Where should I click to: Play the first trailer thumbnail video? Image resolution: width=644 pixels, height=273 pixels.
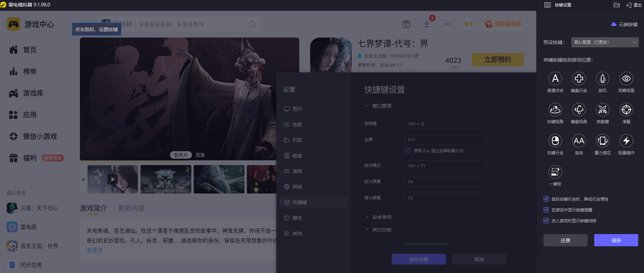point(113,179)
